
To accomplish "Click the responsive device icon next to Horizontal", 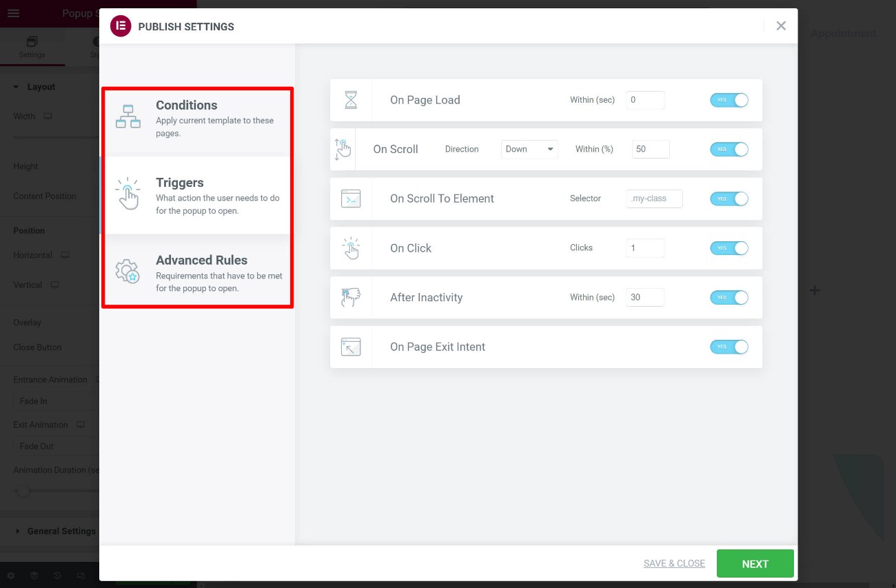I will 65,255.
